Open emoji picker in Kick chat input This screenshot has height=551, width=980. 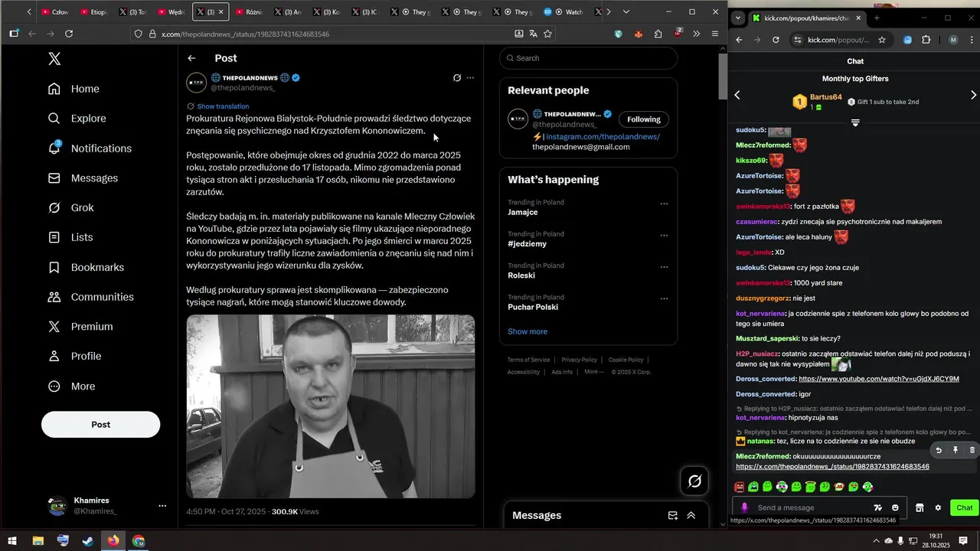click(x=895, y=507)
